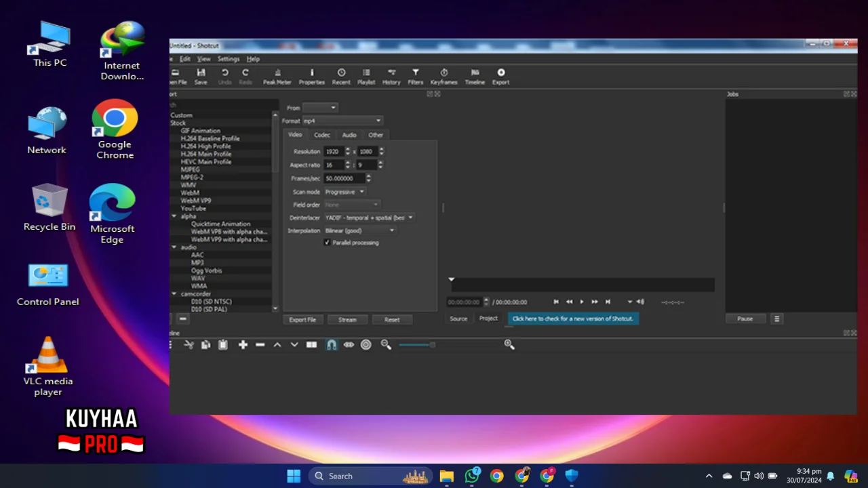Screen dimensions: 868x488
Task: Open the Interpolation Bilinear dropdown
Action: click(x=359, y=230)
